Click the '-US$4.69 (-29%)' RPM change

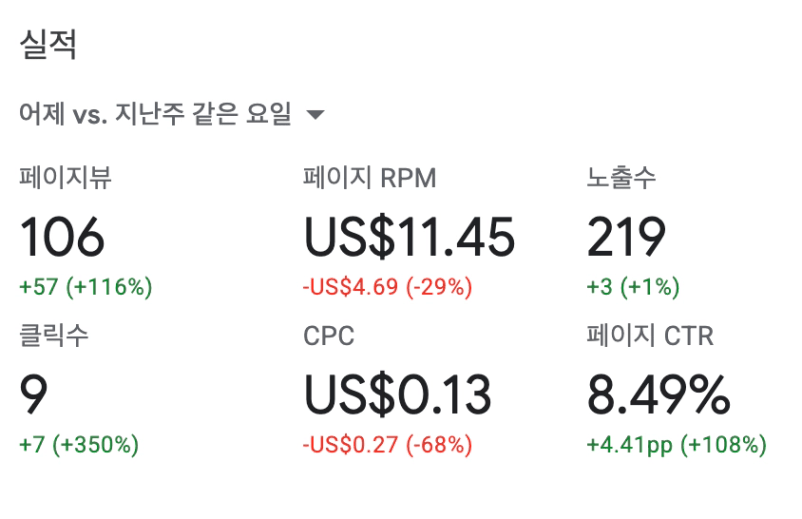(x=387, y=288)
